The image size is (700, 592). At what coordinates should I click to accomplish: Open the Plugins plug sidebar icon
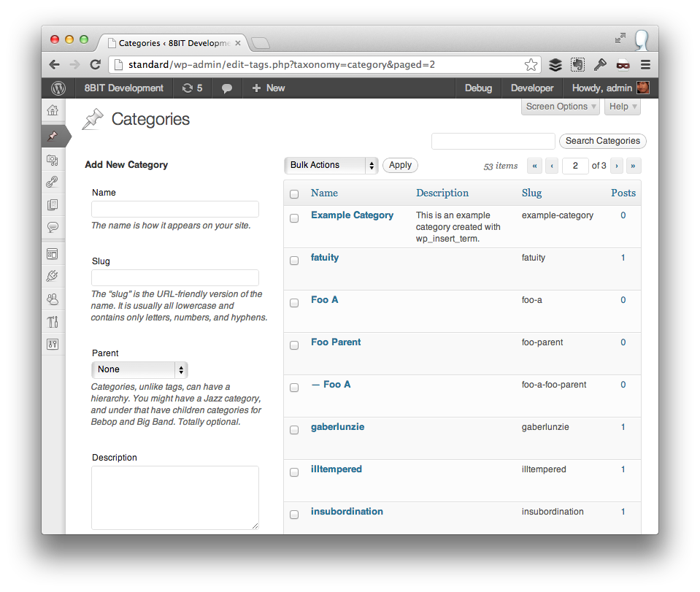point(53,276)
